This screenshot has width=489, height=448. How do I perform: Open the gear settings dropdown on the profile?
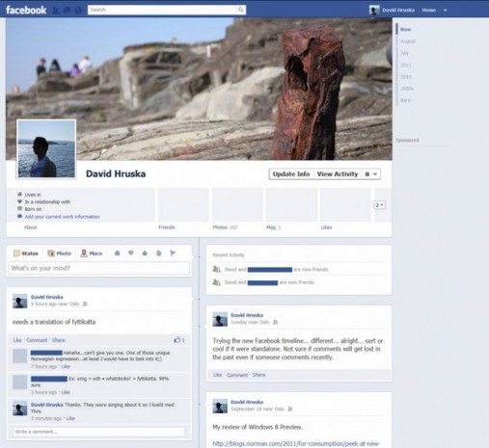pos(371,174)
